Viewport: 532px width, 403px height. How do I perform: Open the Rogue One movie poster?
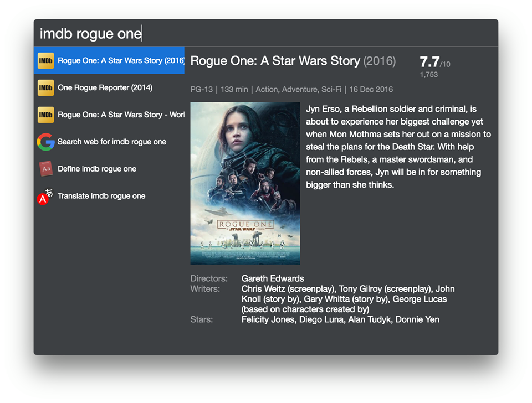245,183
